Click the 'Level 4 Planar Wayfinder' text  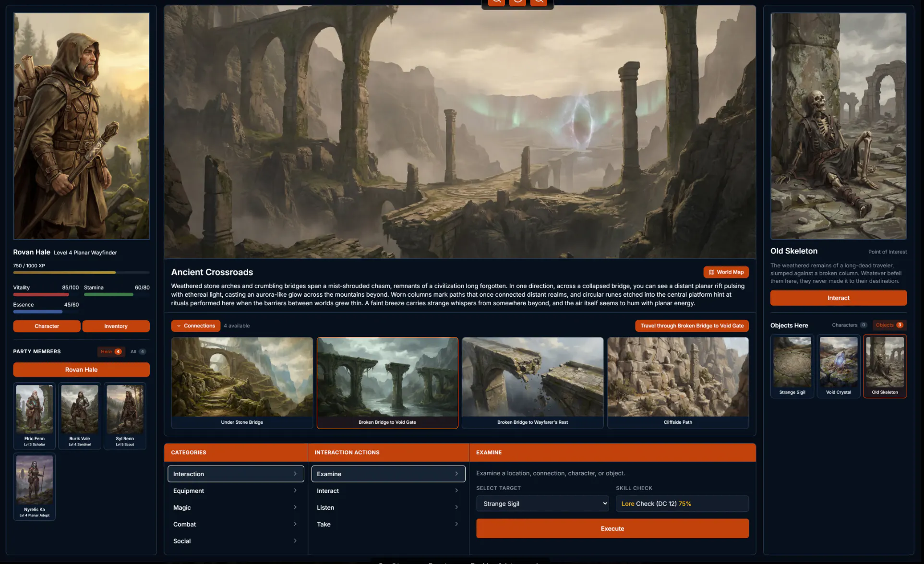point(85,253)
